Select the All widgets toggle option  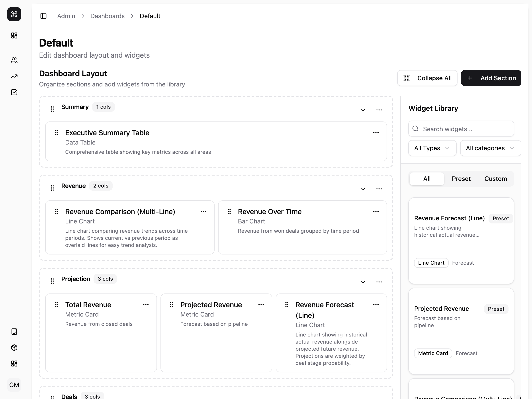coord(427,179)
